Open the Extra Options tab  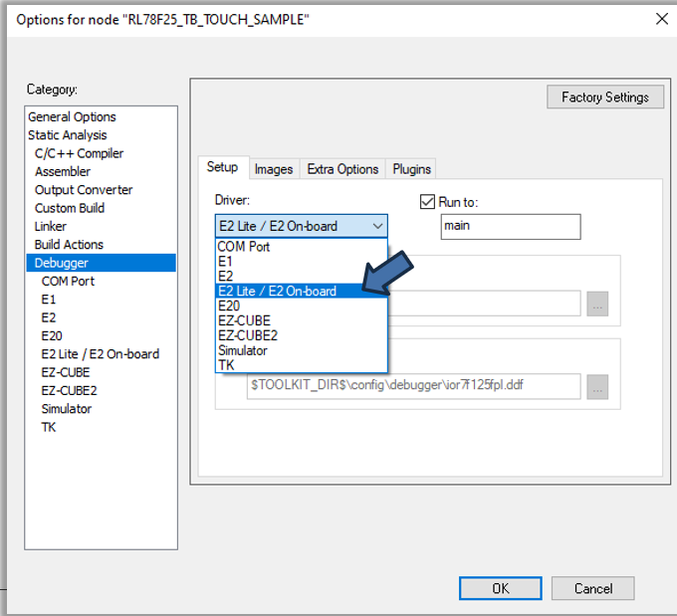342,169
